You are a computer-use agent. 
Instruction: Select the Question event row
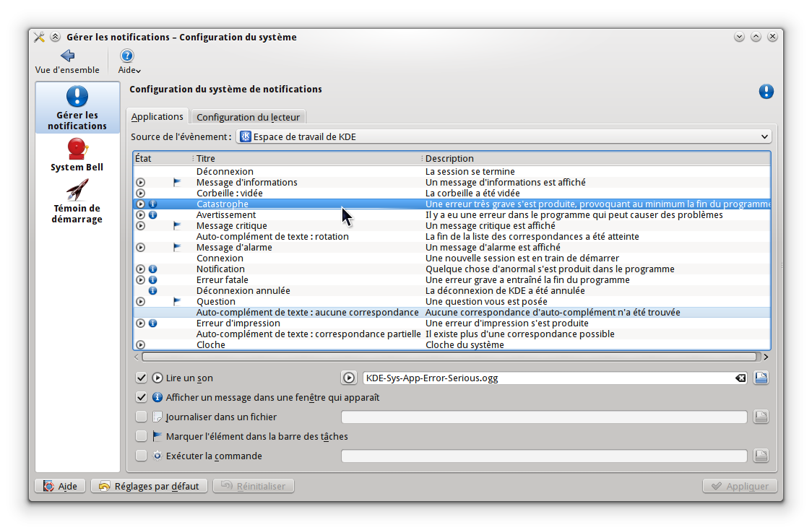click(x=452, y=302)
